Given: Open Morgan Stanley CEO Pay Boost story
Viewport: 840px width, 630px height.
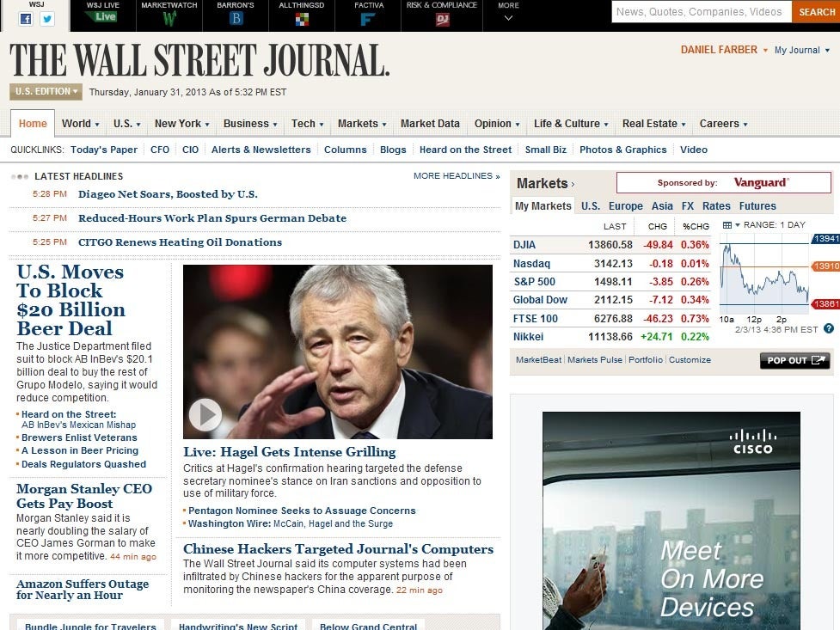Looking at the screenshot, I should pyautogui.click(x=84, y=496).
